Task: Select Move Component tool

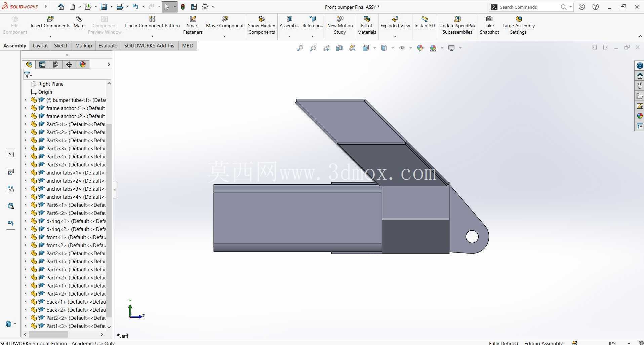Action: click(x=225, y=22)
